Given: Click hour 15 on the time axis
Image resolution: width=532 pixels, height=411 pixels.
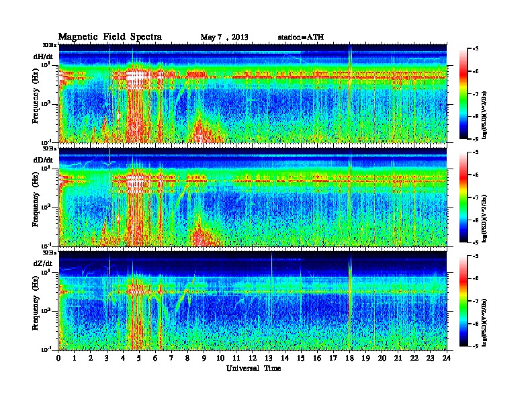Looking at the screenshot, I should pos(302,358).
